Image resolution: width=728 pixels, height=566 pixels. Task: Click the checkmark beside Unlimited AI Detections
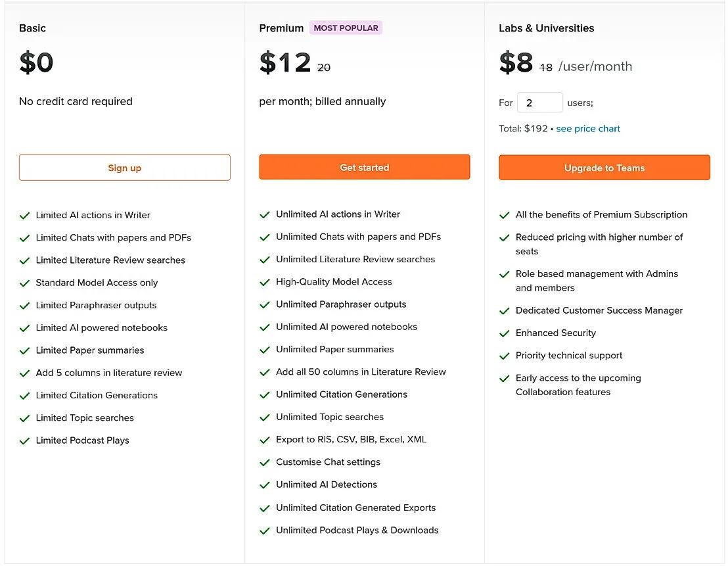[265, 484]
